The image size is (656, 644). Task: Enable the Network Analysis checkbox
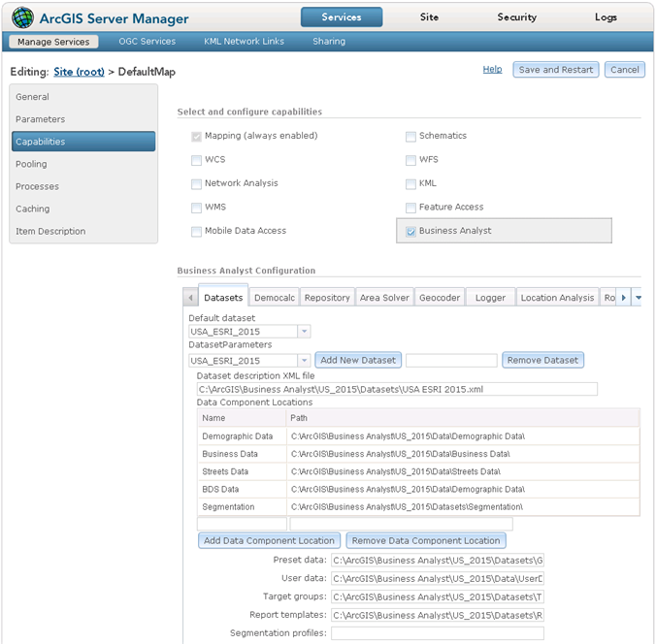196,184
